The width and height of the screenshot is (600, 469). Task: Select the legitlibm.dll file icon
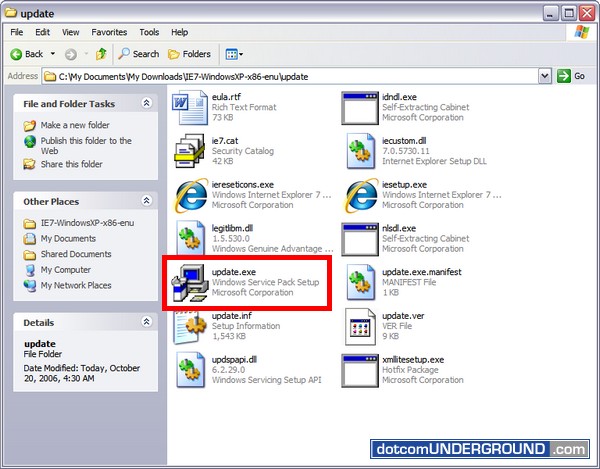coord(191,239)
